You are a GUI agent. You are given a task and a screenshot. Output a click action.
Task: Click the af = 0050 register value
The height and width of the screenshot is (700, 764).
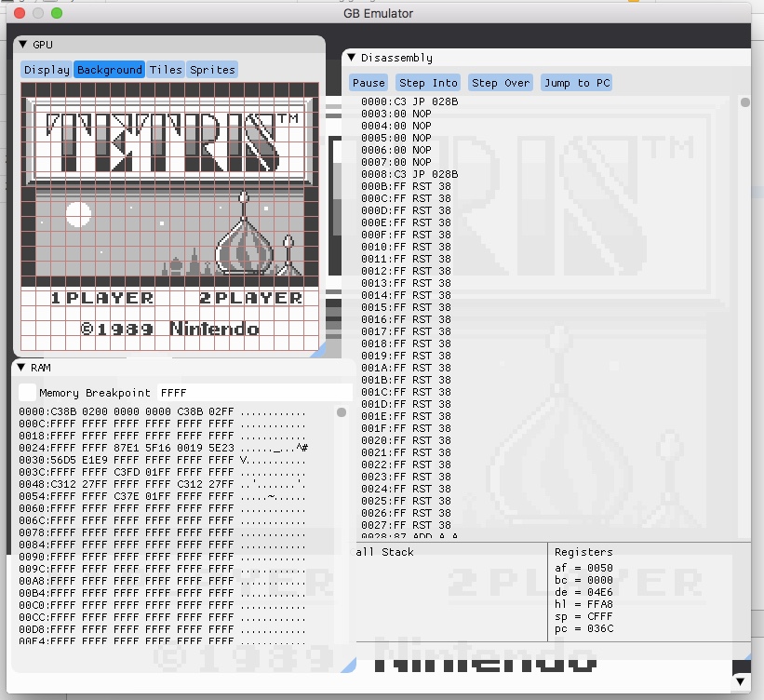[x=583, y=568]
